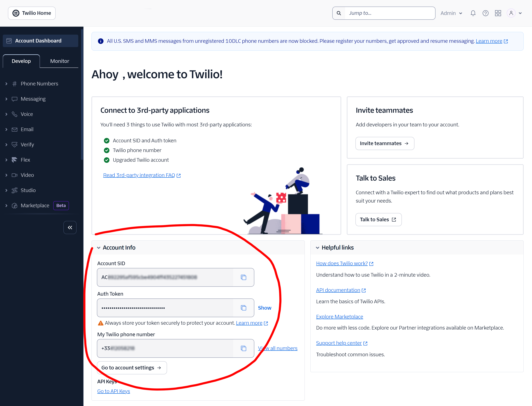Collapse the Helpful links section
Viewport: 532px width, 406px height.
[x=318, y=248]
